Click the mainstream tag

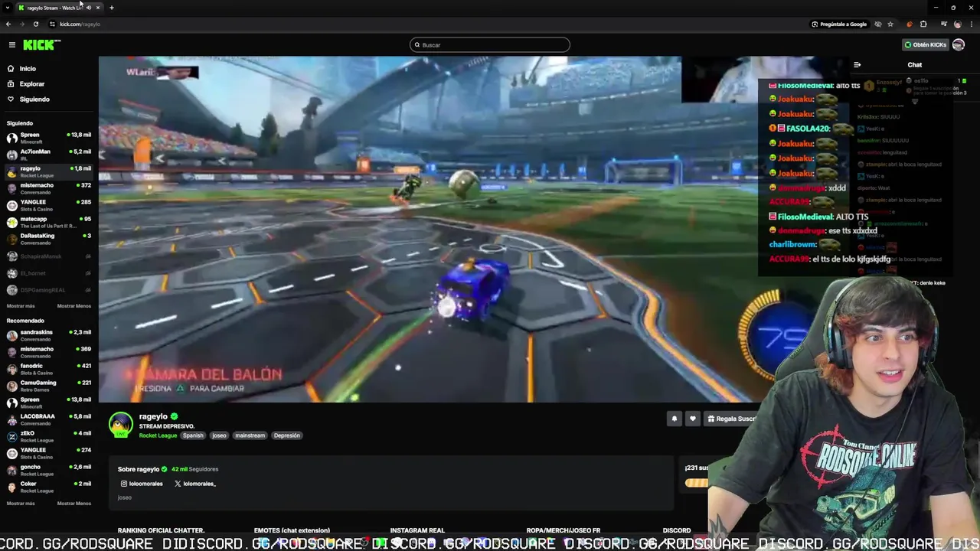[x=250, y=435]
